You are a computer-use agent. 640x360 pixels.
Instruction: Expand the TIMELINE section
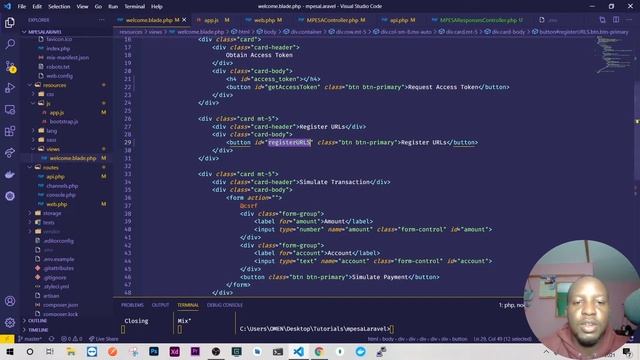38,330
